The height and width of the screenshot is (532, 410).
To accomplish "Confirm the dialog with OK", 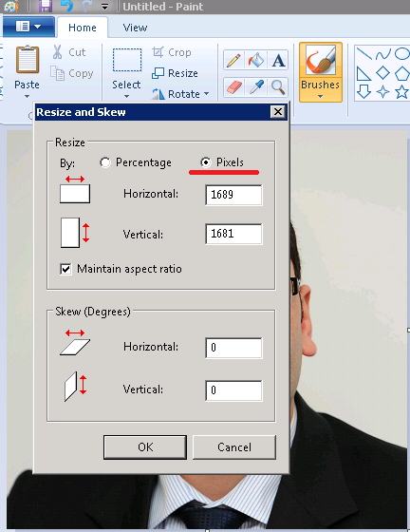I will [145, 447].
